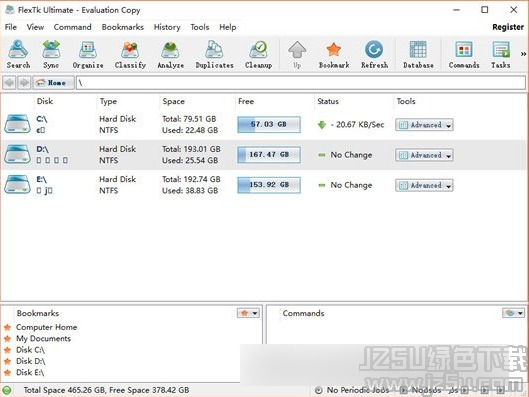Click the Tools column header

pos(406,101)
